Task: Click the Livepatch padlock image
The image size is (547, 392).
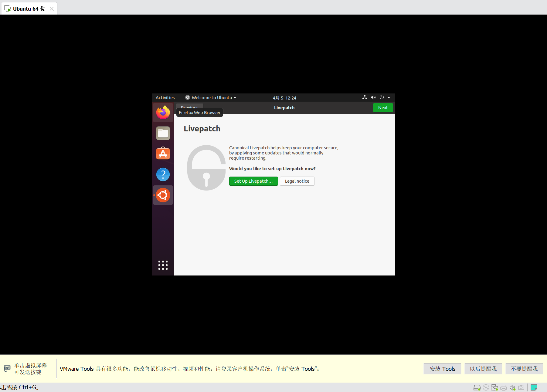Action: 206,168
